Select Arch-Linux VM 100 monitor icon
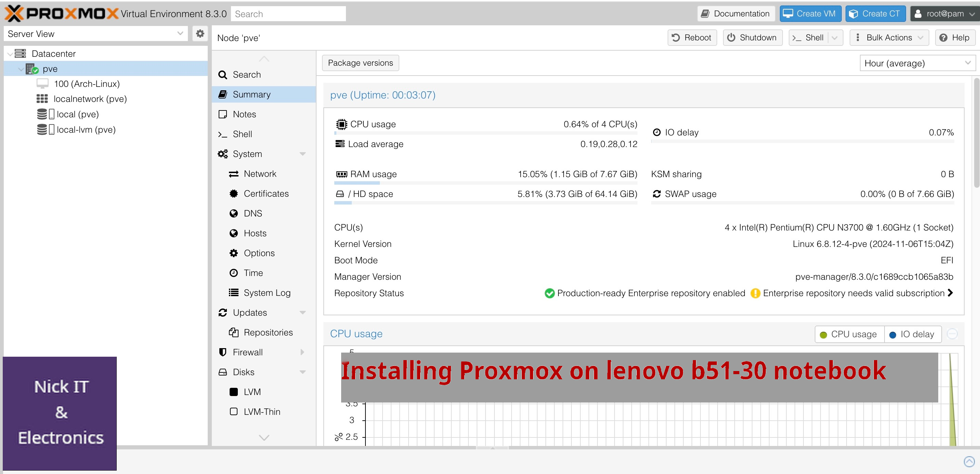The image size is (980, 474). click(42, 84)
